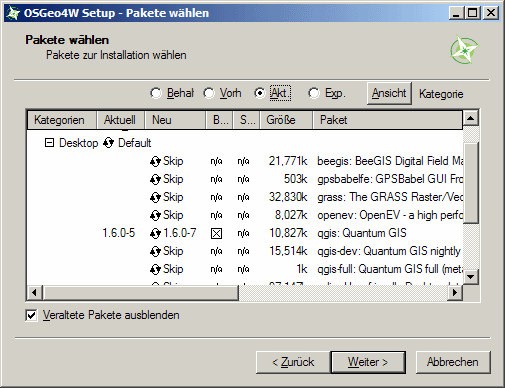This screenshot has height=388, width=505.
Task: Click the 32,830k size value
Action: pos(288,197)
